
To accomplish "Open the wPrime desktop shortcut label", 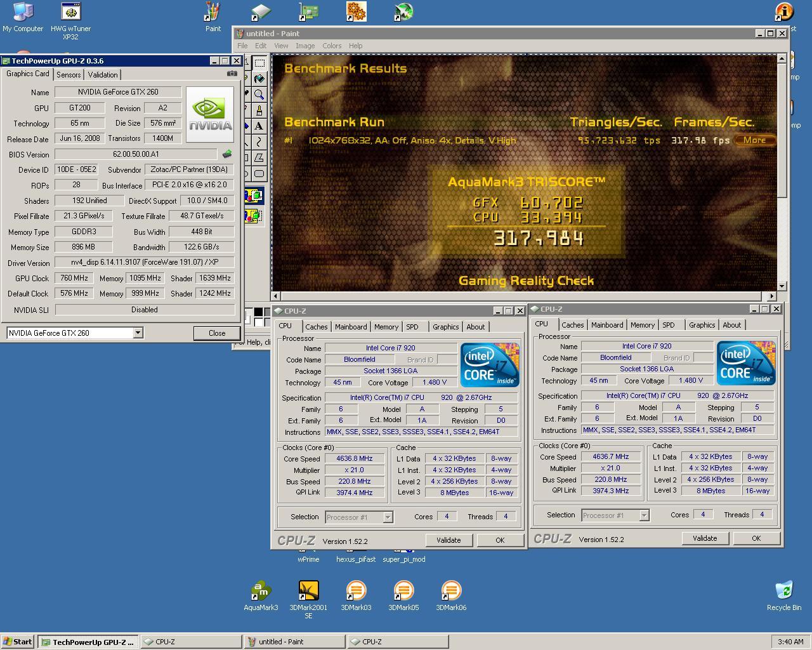I will [x=308, y=559].
